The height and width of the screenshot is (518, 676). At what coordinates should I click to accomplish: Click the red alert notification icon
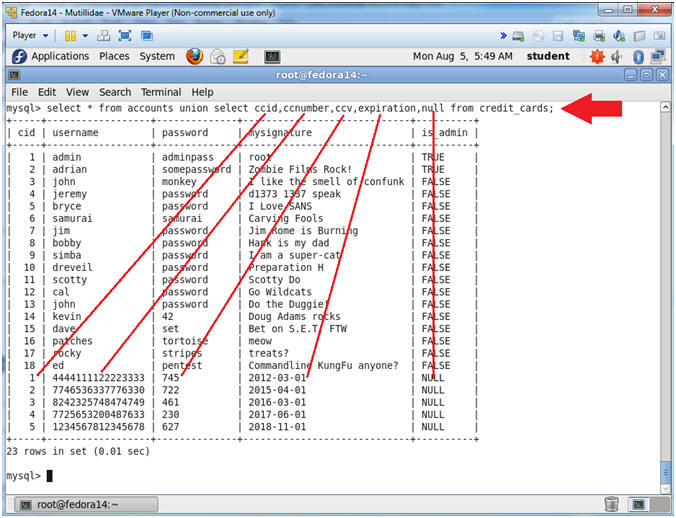tap(597, 56)
